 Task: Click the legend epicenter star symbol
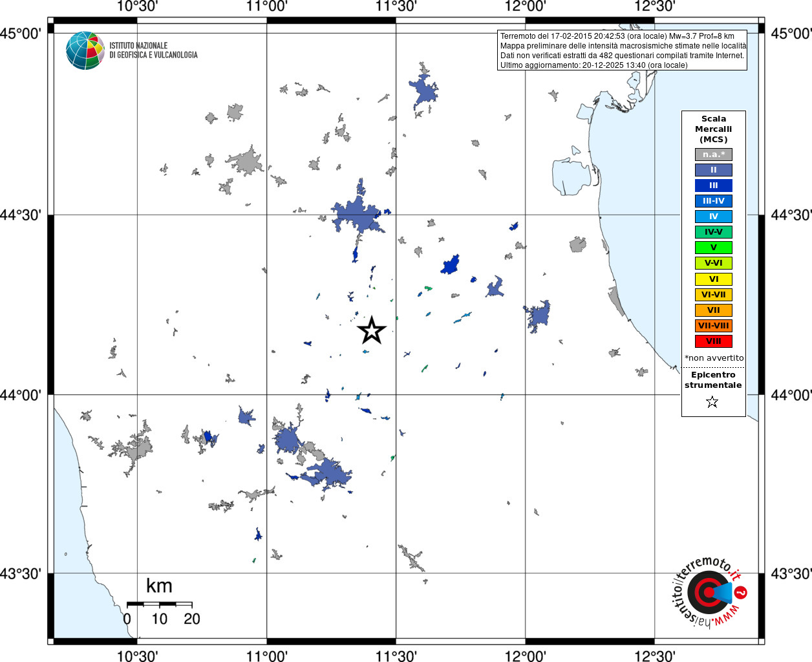click(x=712, y=402)
